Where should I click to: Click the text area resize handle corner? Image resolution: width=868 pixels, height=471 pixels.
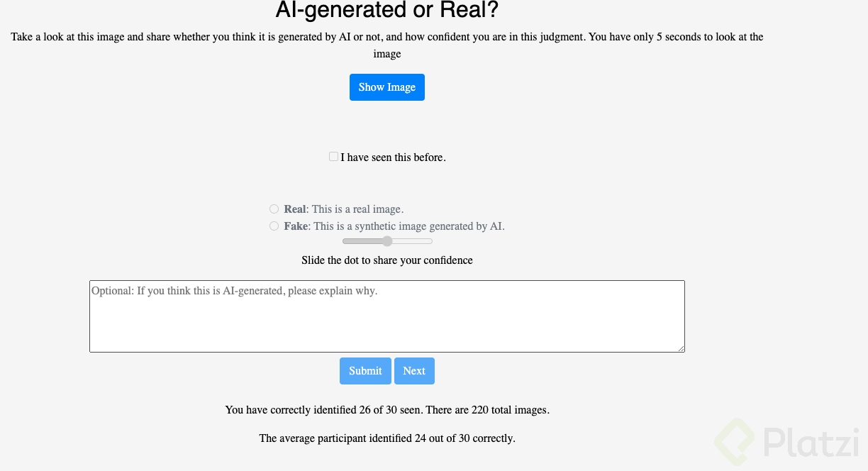tap(681, 348)
